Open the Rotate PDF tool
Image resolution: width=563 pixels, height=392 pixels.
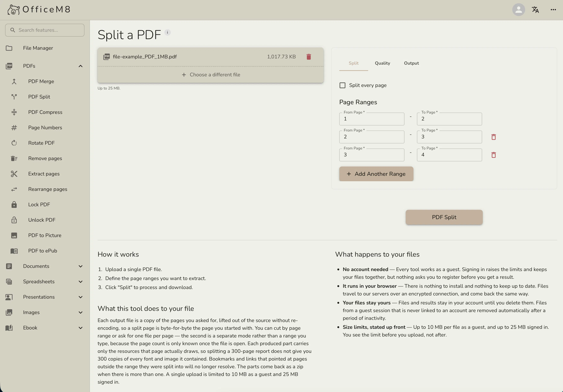point(45,143)
